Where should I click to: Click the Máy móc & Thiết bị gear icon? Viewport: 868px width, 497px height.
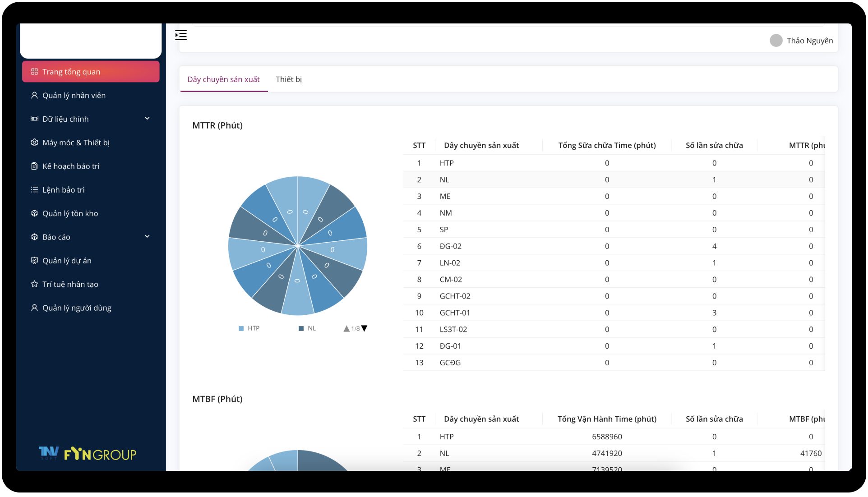(x=34, y=143)
